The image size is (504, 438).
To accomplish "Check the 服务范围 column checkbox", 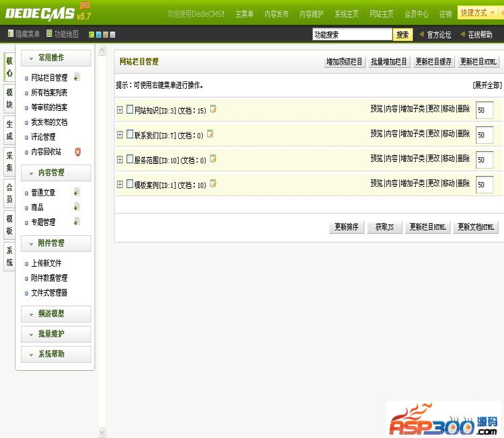I will pyautogui.click(x=130, y=159).
